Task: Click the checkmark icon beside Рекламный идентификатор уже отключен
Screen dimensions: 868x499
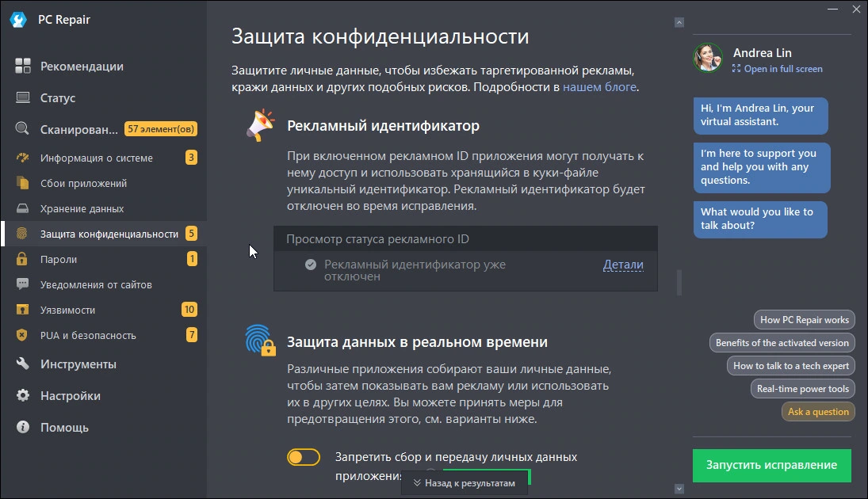Action: (311, 265)
